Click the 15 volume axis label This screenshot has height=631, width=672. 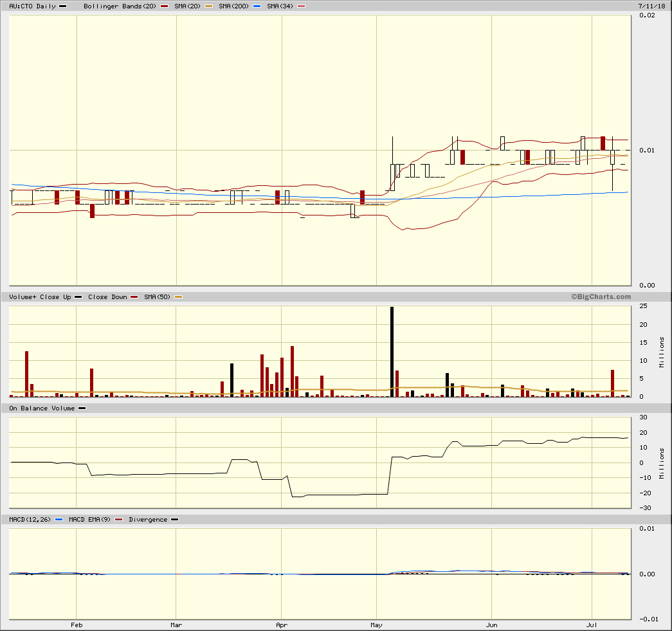click(x=643, y=342)
